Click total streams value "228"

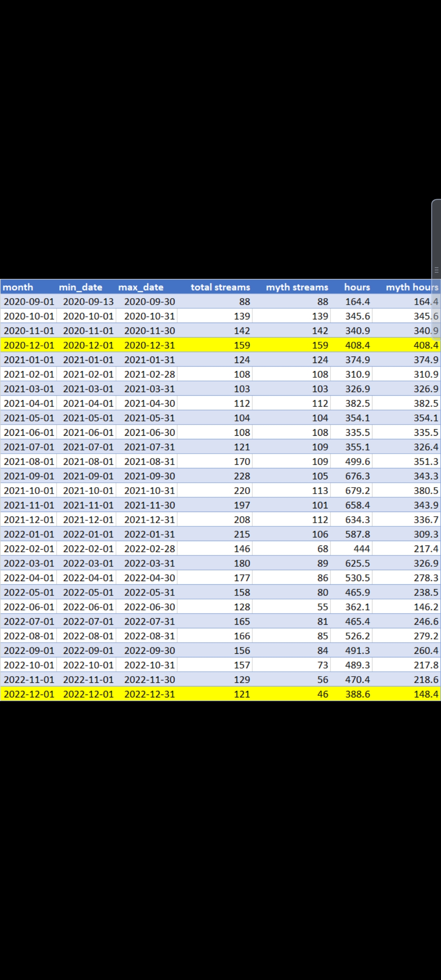[x=242, y=476]
